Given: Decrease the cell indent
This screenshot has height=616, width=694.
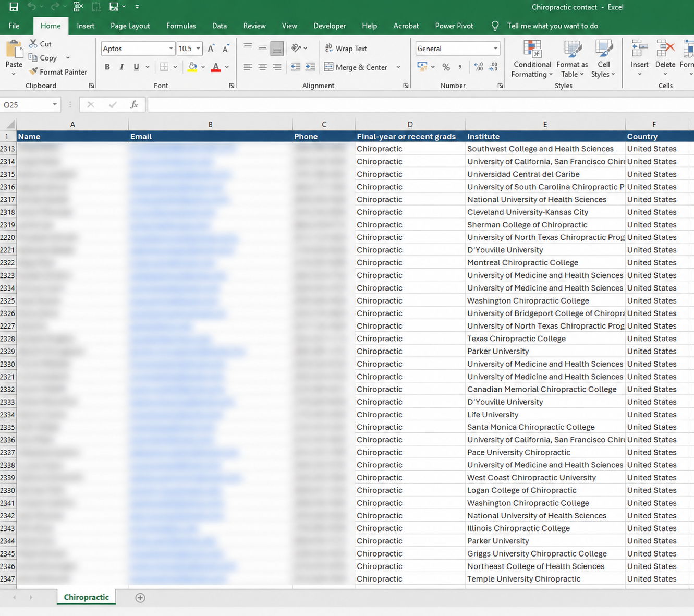Looking at the screenshot, I should pyautogui.click(x=296, y=67).
